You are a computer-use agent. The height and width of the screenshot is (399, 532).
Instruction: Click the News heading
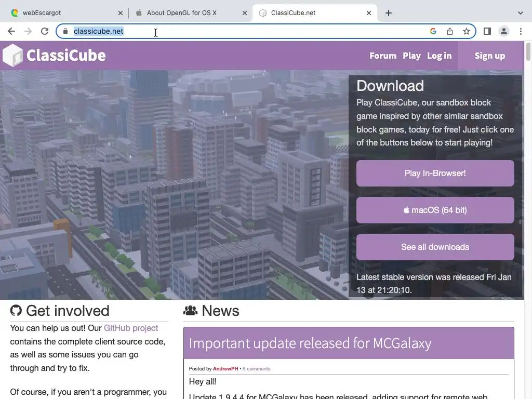point(220,311)
